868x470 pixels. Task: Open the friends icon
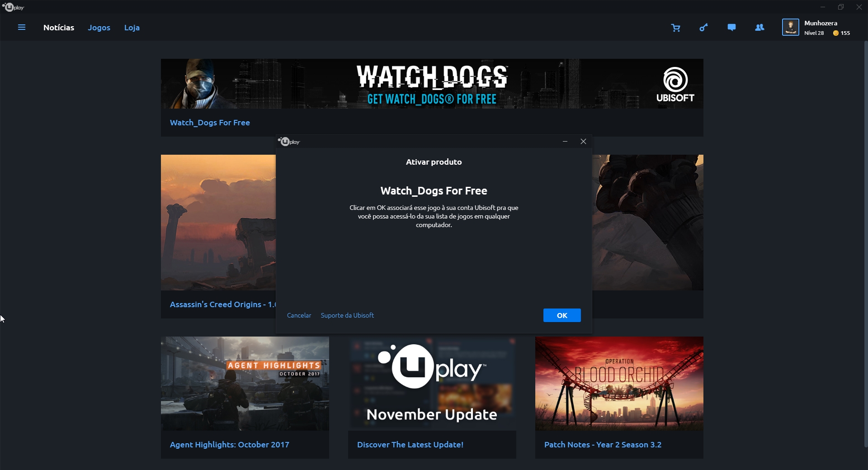coord(759,28)
